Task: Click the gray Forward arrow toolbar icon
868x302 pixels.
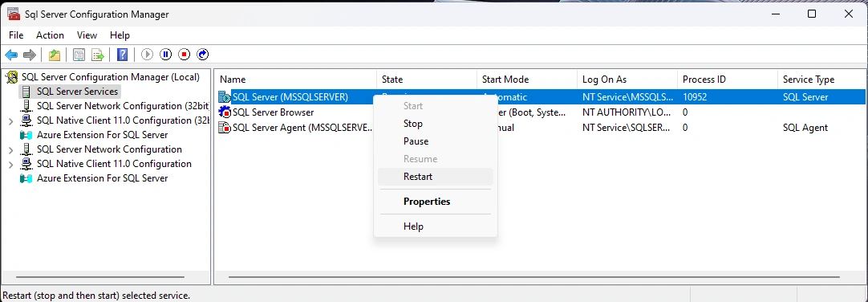Action: [x=30, y=55]
